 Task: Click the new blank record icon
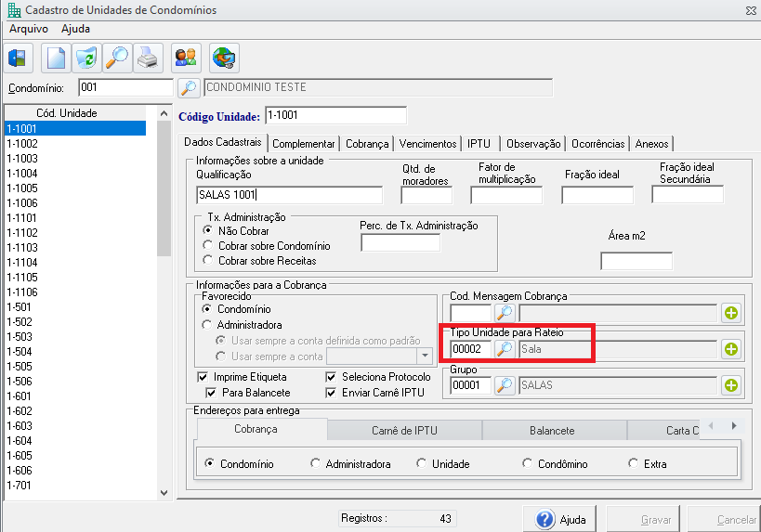coord(57,58)
